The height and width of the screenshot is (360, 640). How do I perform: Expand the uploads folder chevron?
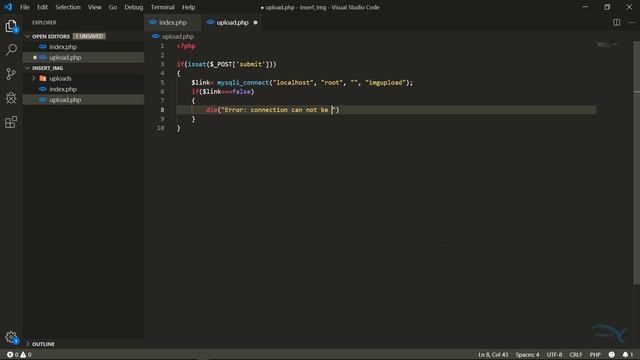click(34, 78)
